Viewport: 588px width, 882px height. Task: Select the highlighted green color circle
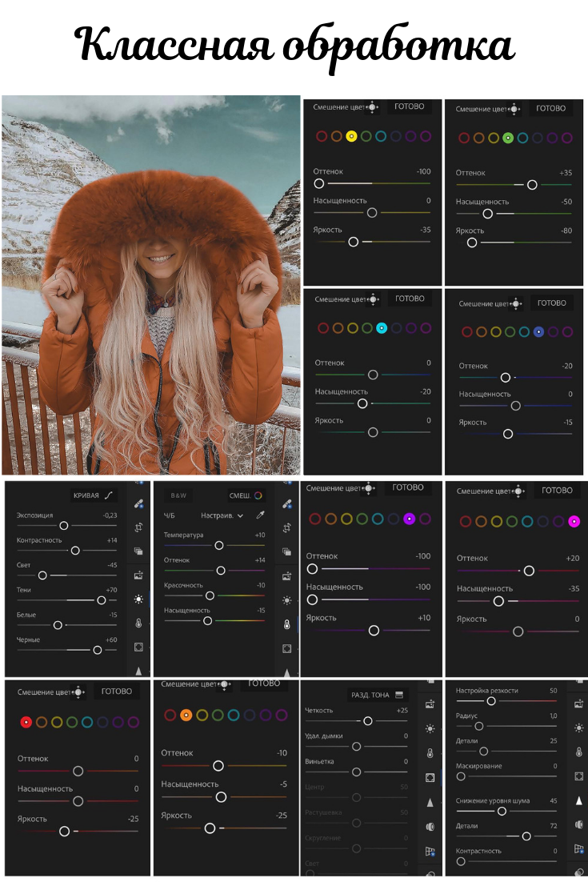[508, 138]
